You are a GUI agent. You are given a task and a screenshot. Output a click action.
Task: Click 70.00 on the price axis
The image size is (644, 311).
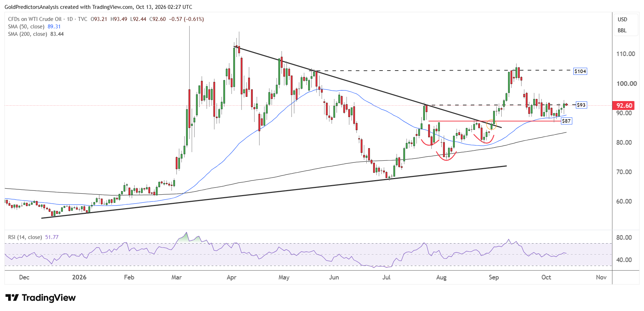pyautogui.click(x=624, y=172)
